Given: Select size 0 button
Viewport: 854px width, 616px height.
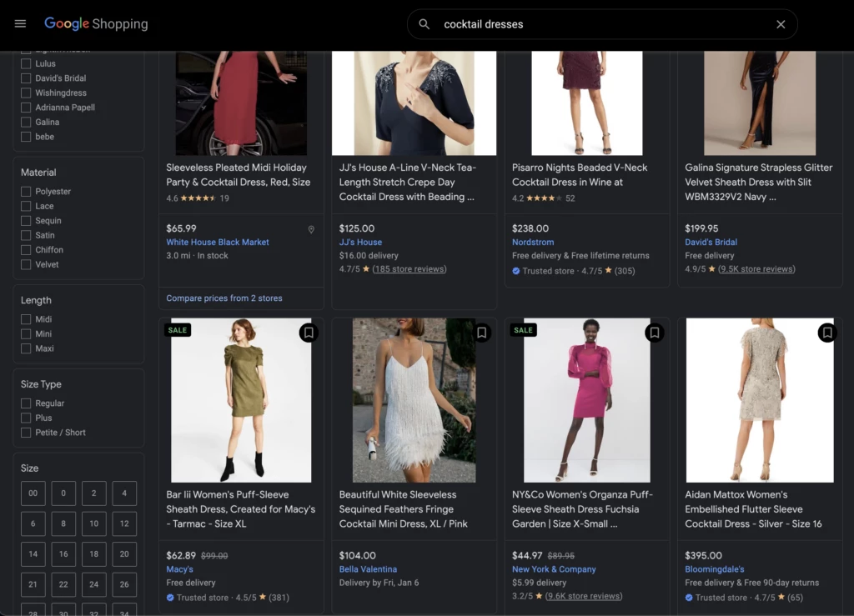Looking at the screenshot, I should [x=63, y=493].
